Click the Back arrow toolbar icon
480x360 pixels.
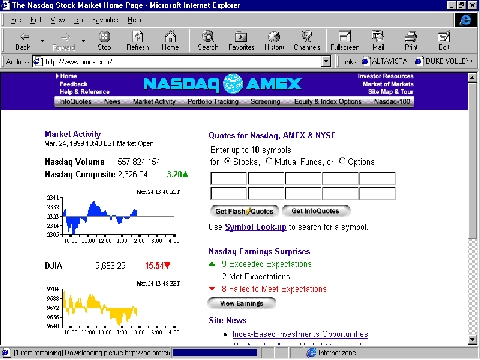[24, 37]
